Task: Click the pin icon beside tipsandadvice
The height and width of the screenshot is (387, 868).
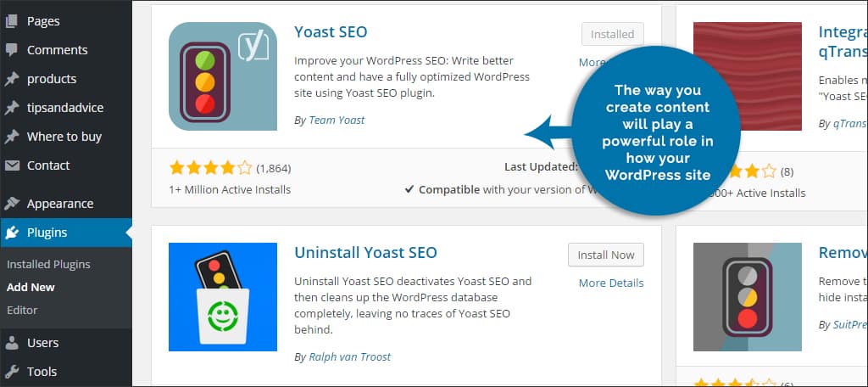Action: (x=12, y=108)
